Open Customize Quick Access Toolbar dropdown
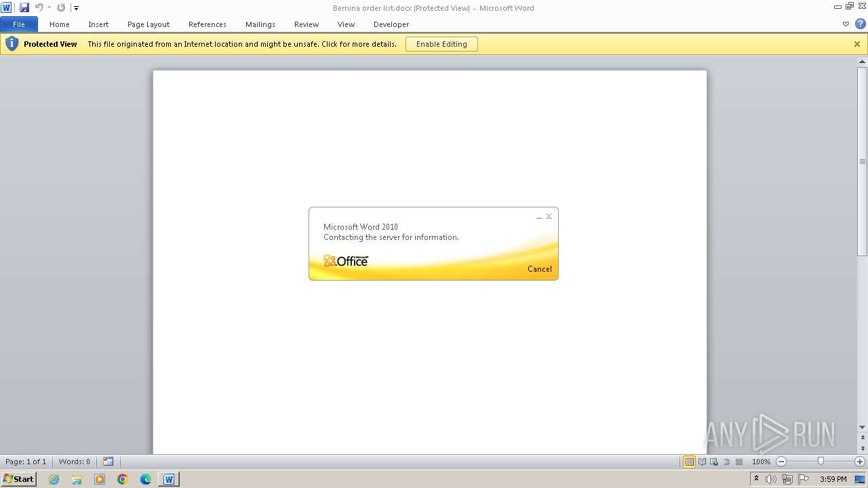The image size is (868, 488). pyautogui.click(x=76, y=8)
